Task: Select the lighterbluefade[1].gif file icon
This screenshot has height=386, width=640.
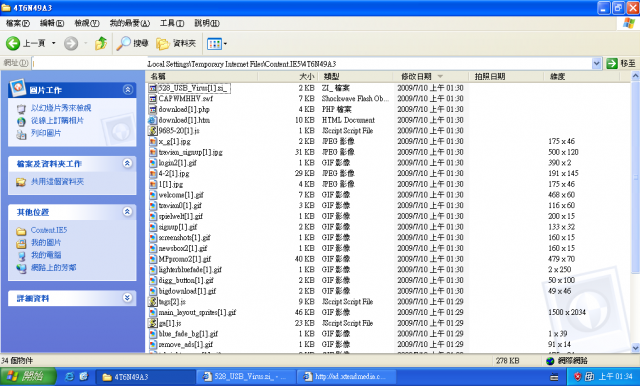Action: (153, 270)
